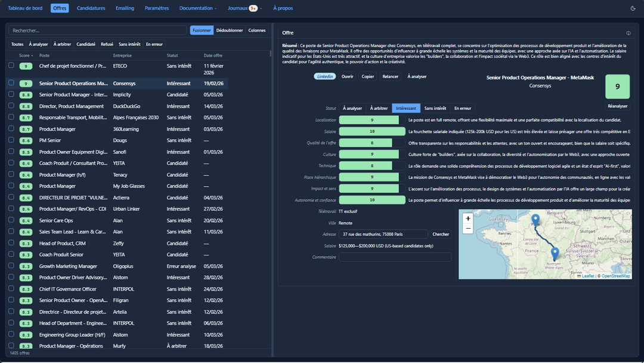Click the LinkedIn source badge
The image size is (644, 363).
325,76
